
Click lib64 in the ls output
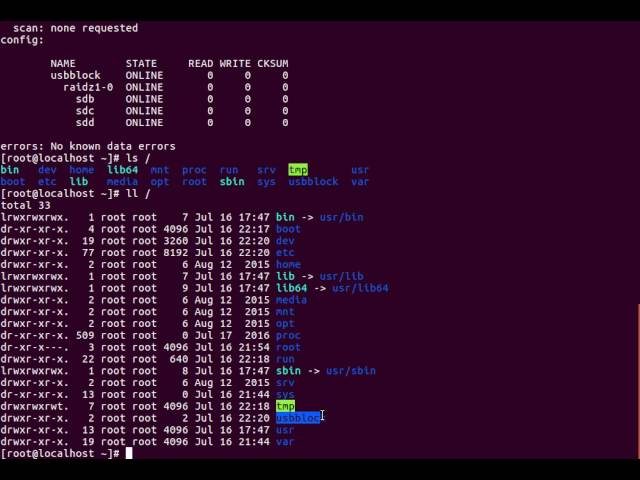coord(122,170)
